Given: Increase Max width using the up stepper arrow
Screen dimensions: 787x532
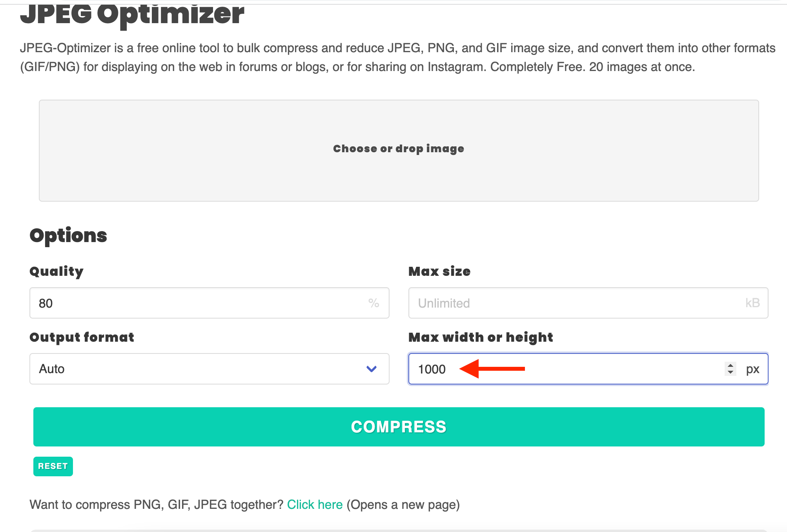Looking at the screenshot, I should [x=730, y=366].
